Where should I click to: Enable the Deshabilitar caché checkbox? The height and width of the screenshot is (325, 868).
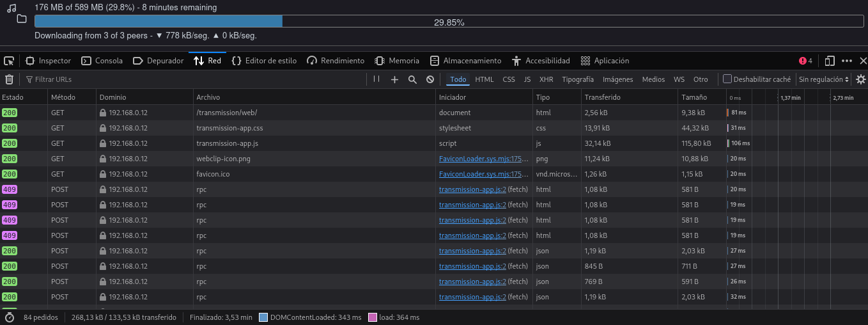point(727,79)
